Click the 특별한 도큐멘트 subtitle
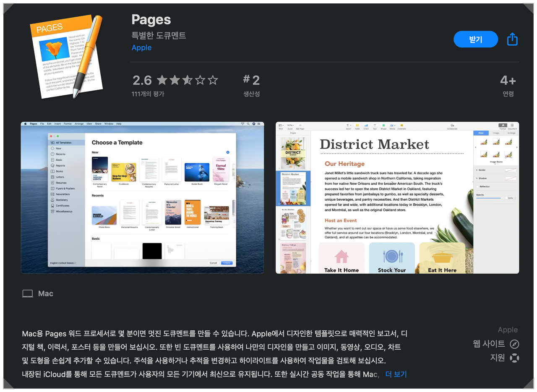Viewport: 537px width, 392px height. 159,35
